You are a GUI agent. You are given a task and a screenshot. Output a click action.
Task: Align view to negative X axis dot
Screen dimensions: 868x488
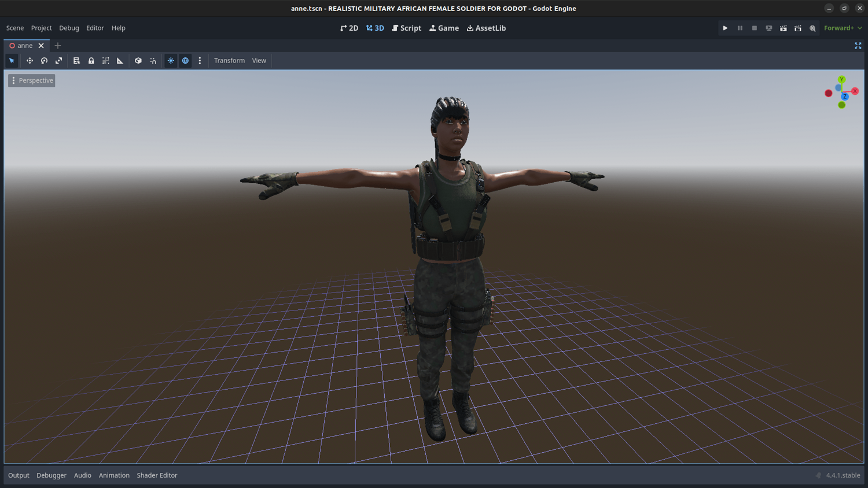[829, 93]
